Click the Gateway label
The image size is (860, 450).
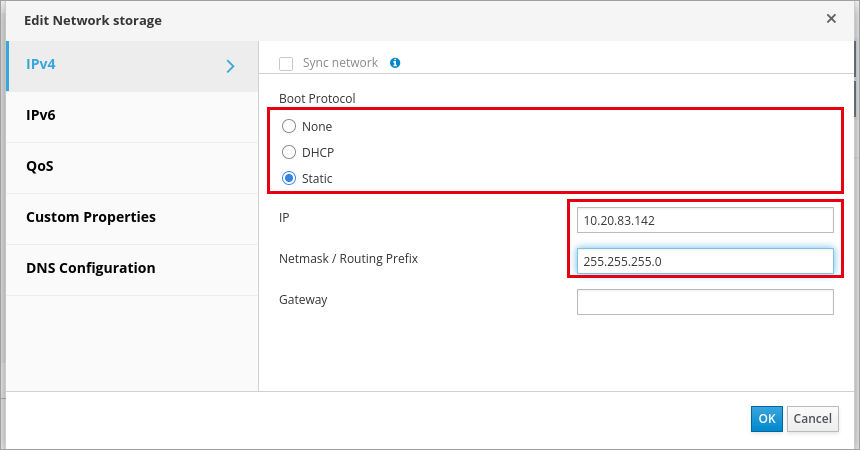[303, 300]
